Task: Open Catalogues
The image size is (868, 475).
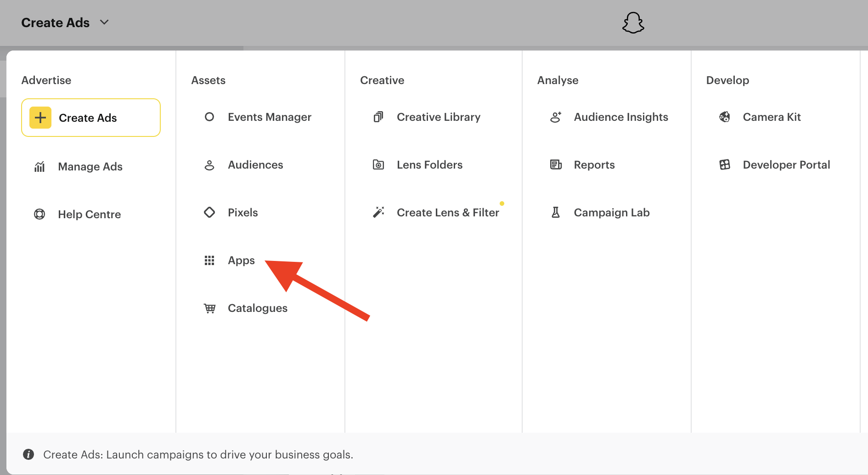Action: click(258, 308)
